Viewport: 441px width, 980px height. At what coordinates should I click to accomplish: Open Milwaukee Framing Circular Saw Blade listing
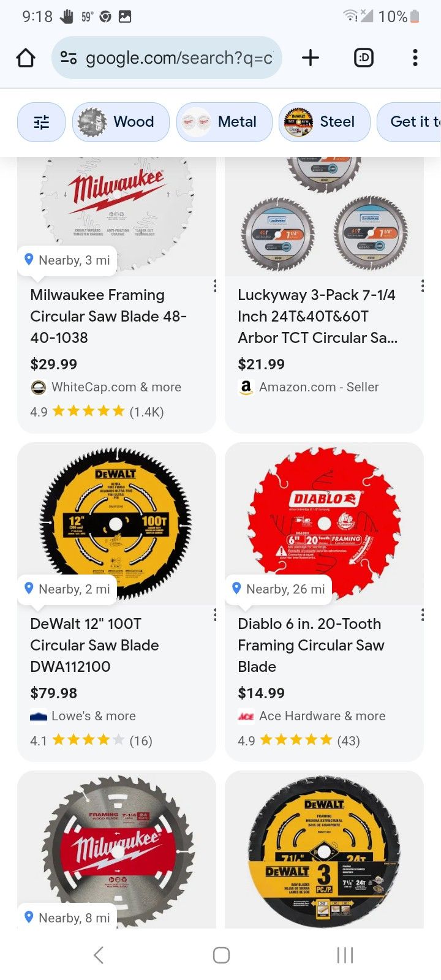tap(108, 316)
